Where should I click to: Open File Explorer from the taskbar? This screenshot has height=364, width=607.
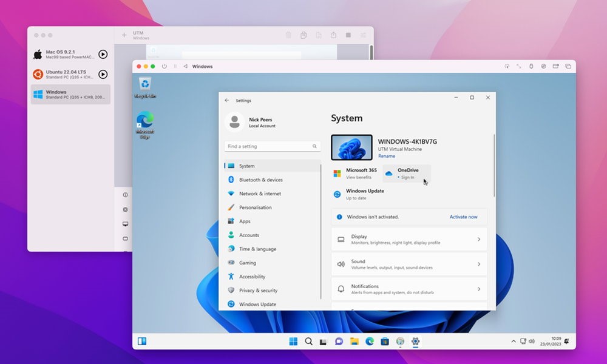[354, 341]
